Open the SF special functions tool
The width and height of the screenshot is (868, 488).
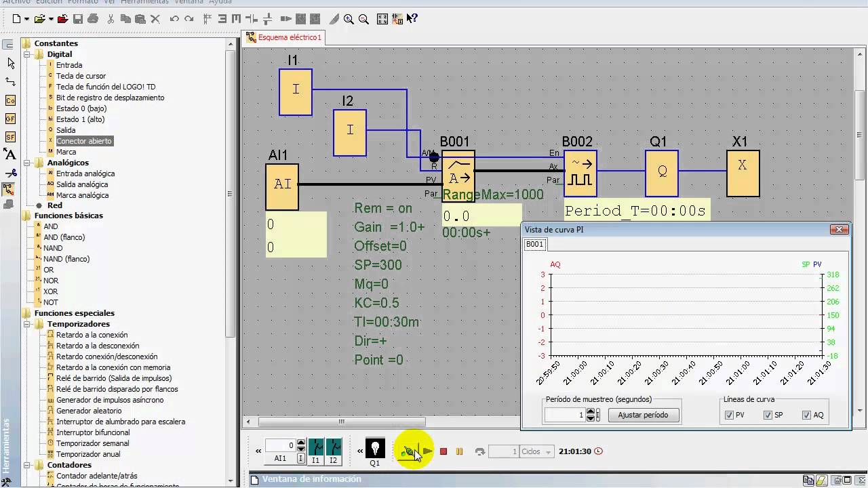[x=10, y=137]
